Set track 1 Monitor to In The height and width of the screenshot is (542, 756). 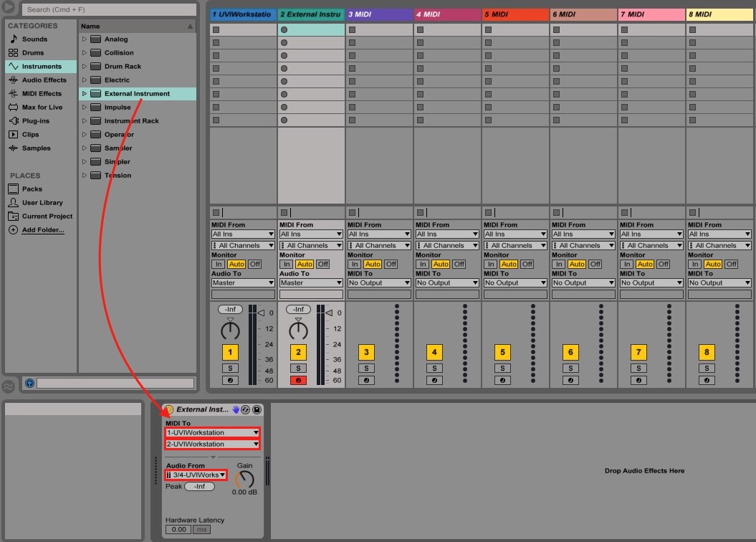[x=219, y=265]
